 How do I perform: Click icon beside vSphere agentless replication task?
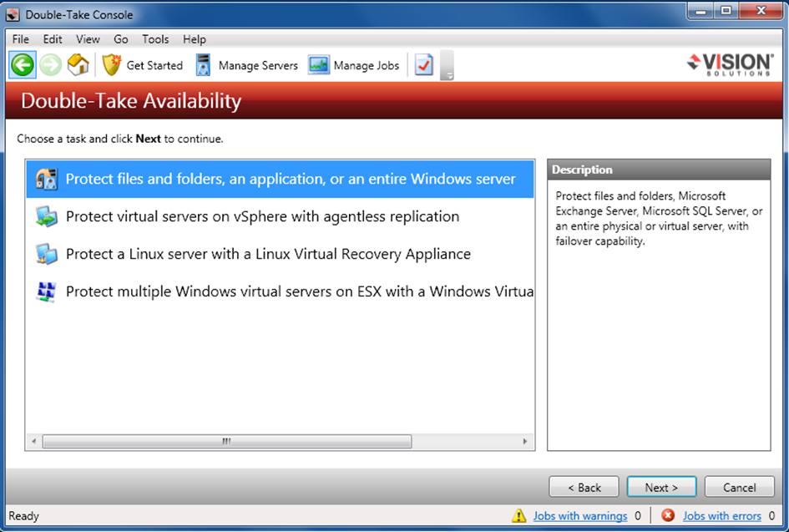[x=46, y=216]
